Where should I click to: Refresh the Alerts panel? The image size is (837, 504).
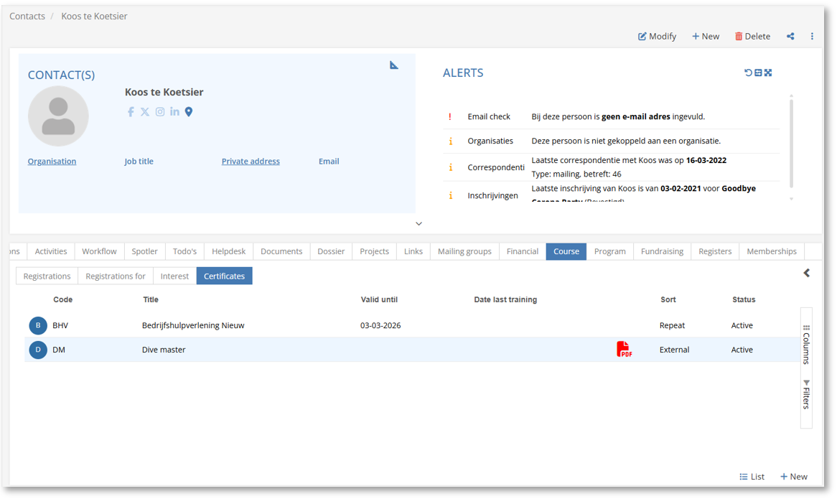pyautogui.click(x=748, y=73)
